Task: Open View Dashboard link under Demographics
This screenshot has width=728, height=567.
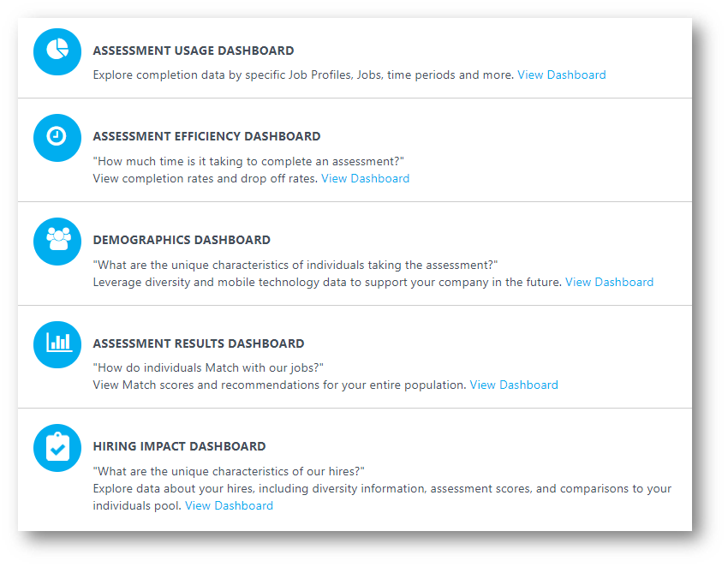Action: click(x=609, y=282)
